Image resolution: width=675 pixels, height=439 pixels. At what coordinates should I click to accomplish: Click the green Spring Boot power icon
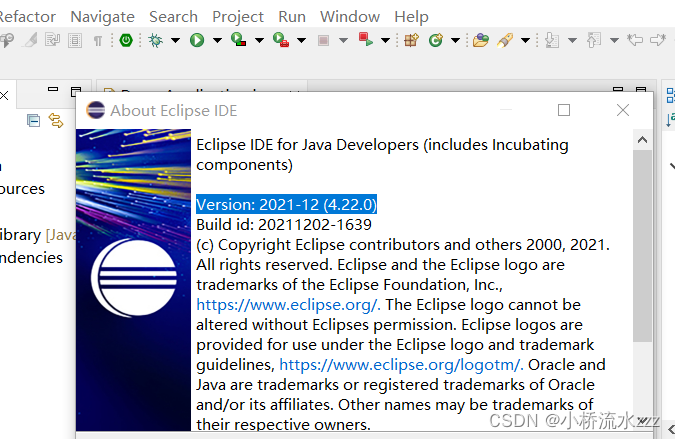126,40
